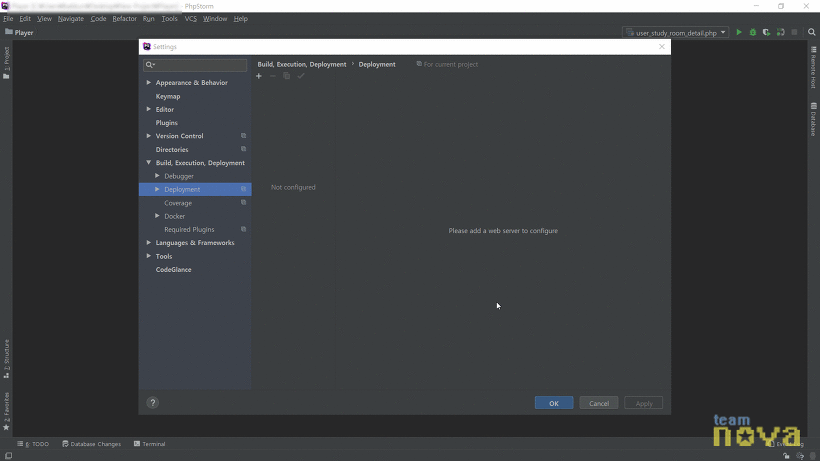Open the Remote Host tool window
The image size is (820, 461).
(x=813, y=67)
